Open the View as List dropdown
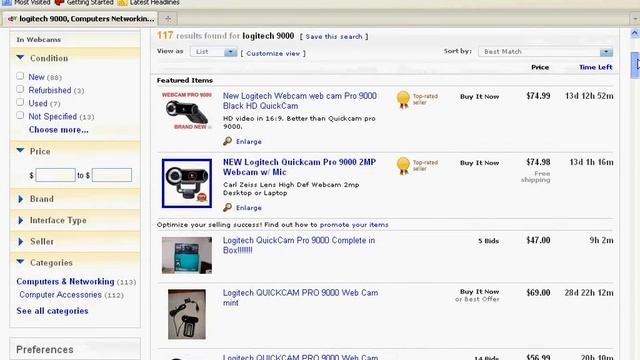The width and height of the screenshot is (640, 360). (x=213, y=52)
